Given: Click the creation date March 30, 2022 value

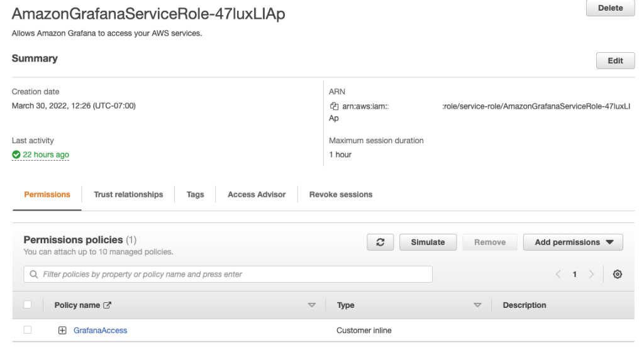Looking at the screenshot, I should point(74,106).
